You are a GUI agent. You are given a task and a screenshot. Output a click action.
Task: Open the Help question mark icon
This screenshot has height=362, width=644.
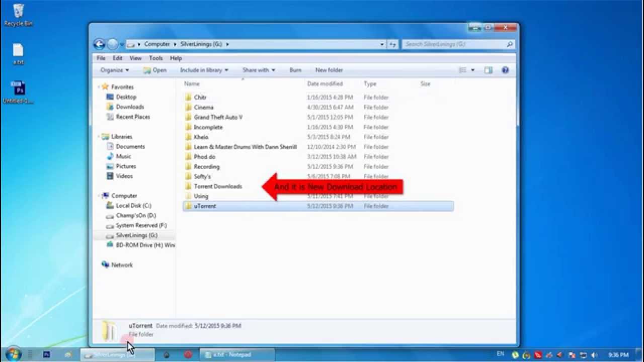[x=505, y=70]
